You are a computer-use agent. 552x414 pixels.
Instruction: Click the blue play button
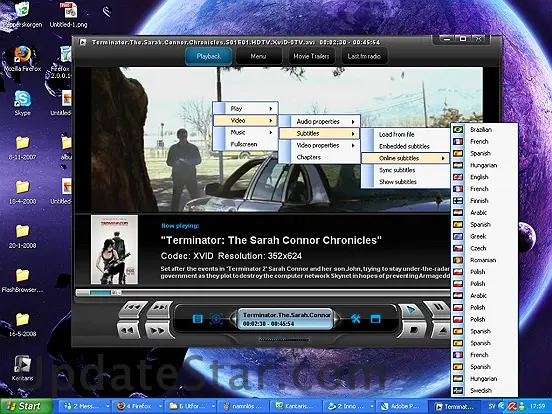(410, 310)
